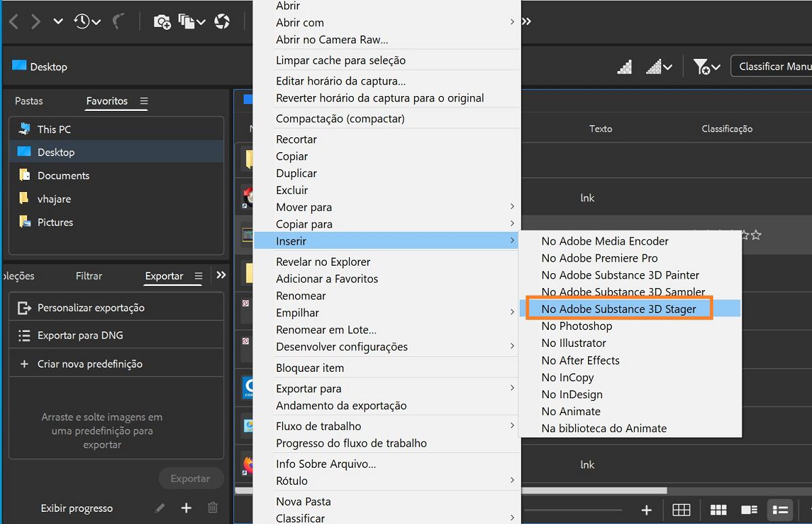Click the pencil edit preset icon
The image size is (812, 524).
tap(160, 508)
